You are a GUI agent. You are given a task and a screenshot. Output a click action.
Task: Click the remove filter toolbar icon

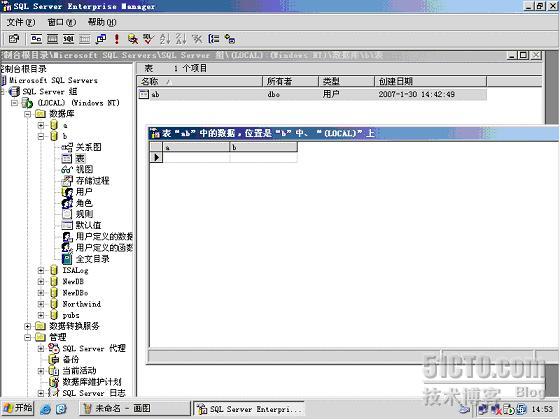[197, 39]
